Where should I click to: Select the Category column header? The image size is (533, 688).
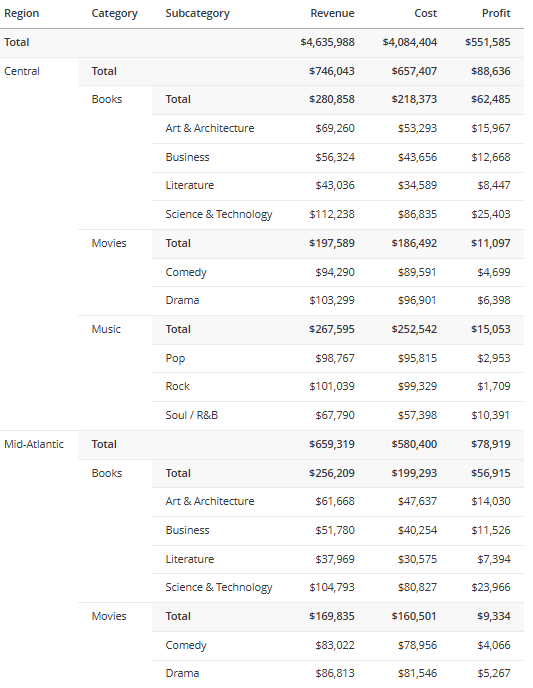(114, 14)
